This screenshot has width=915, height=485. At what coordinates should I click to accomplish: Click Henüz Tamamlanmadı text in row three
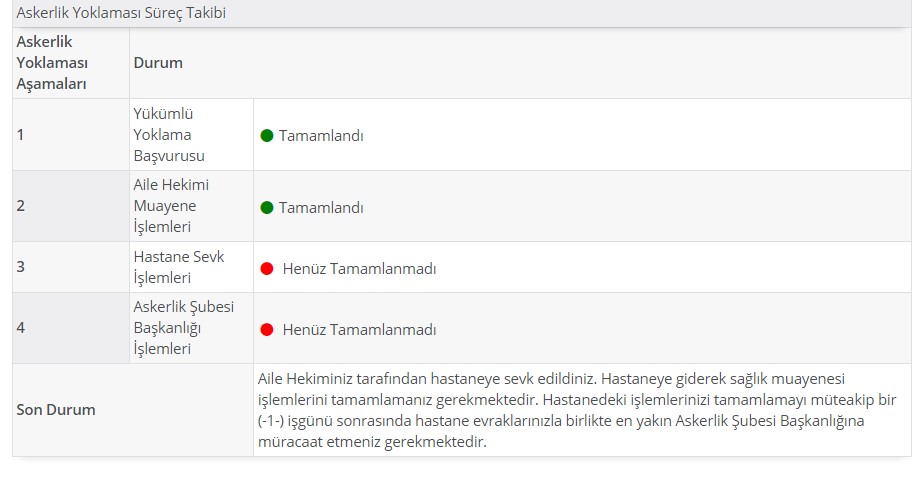click(359, 269)
